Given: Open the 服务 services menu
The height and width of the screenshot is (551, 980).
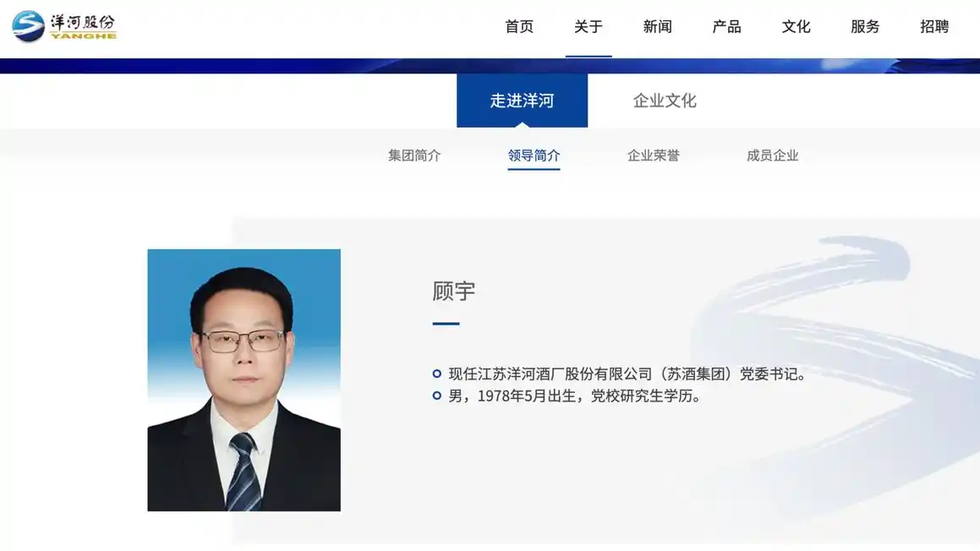Looking at the screenshot, I should [x=865, y=26].
